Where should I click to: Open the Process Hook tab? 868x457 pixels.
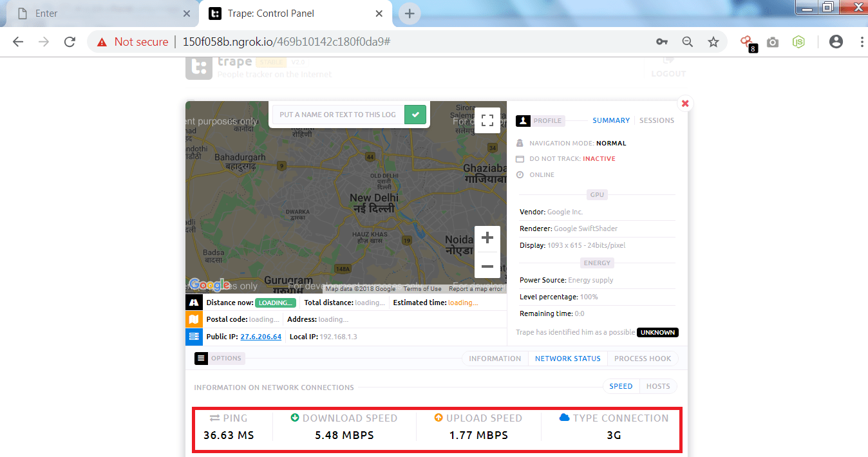[643, 359]
